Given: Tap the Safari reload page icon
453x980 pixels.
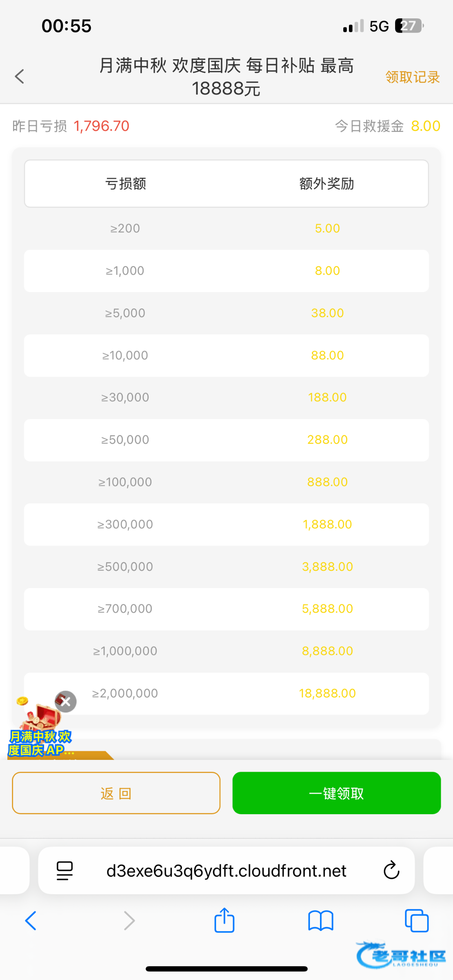Looking at the screenshot, I should point(391,870).
